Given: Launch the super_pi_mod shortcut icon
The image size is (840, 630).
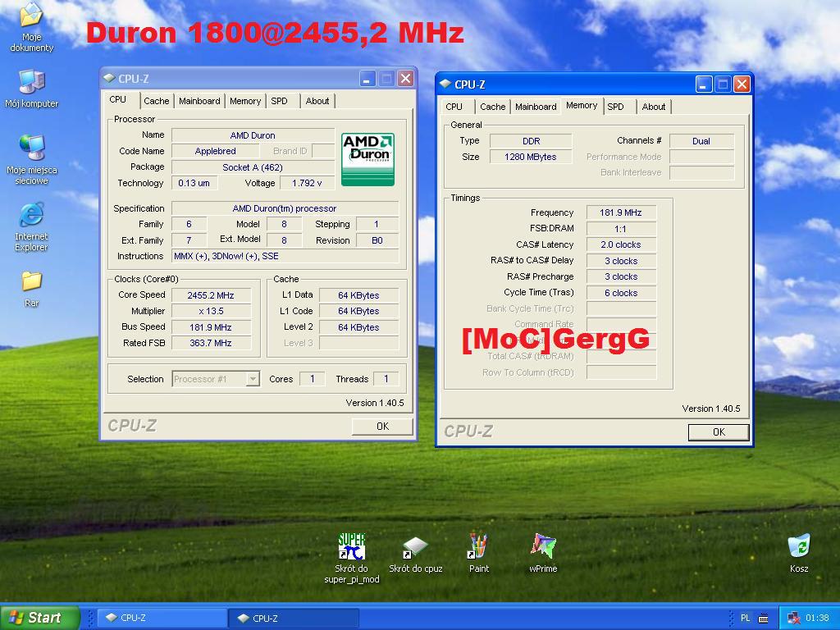Looking at the screenshot, I should pyautogui.click(x=351, y=558).
